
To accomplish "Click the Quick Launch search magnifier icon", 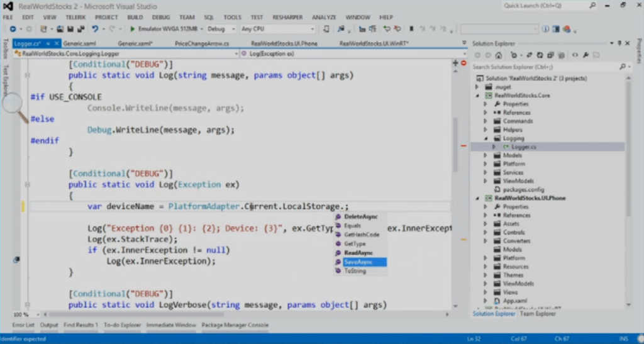I will click(592, 5).
